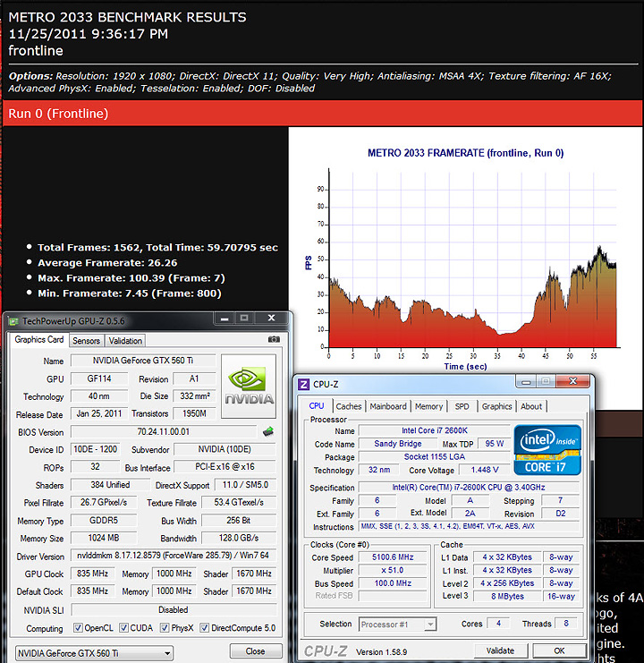Click the GPU Name field in GPU-Z
Screen dimensions: 644x663
click(x=143, y=361)
